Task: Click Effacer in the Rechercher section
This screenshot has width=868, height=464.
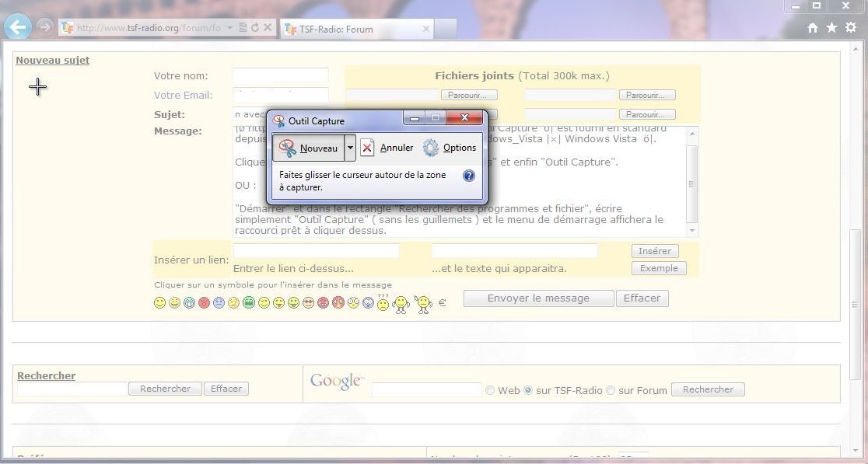Action: (x=226, y=389)
